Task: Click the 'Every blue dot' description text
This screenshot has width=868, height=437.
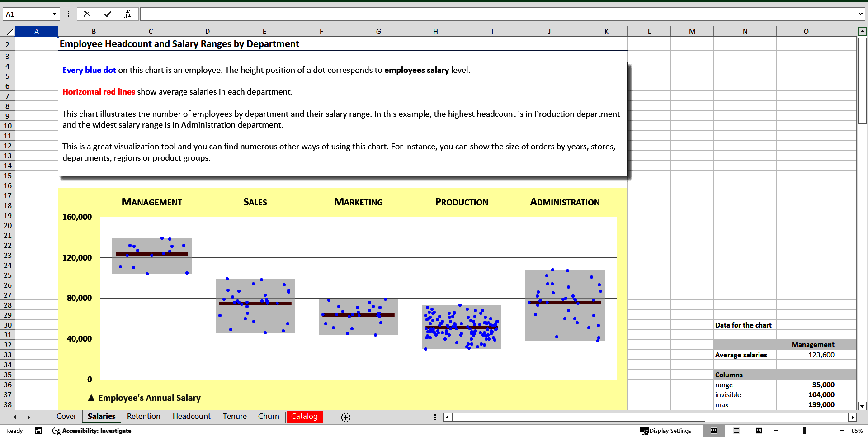Action: [89, 70]
